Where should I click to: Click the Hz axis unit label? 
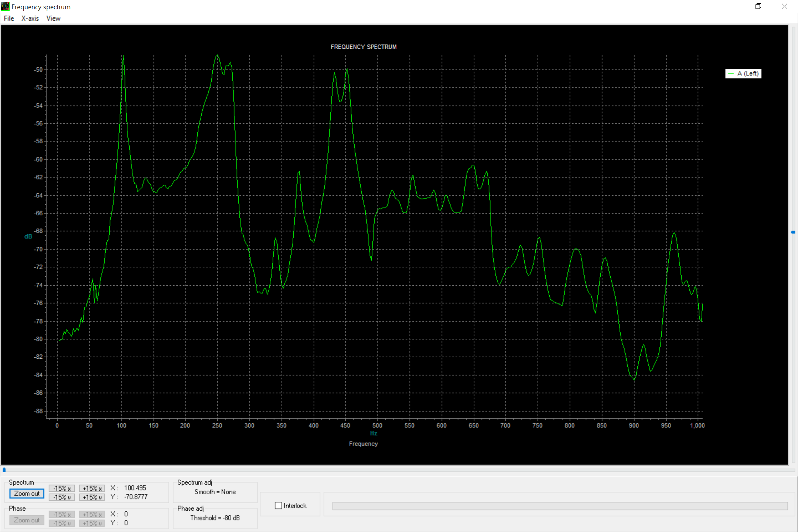coord(374,433)
